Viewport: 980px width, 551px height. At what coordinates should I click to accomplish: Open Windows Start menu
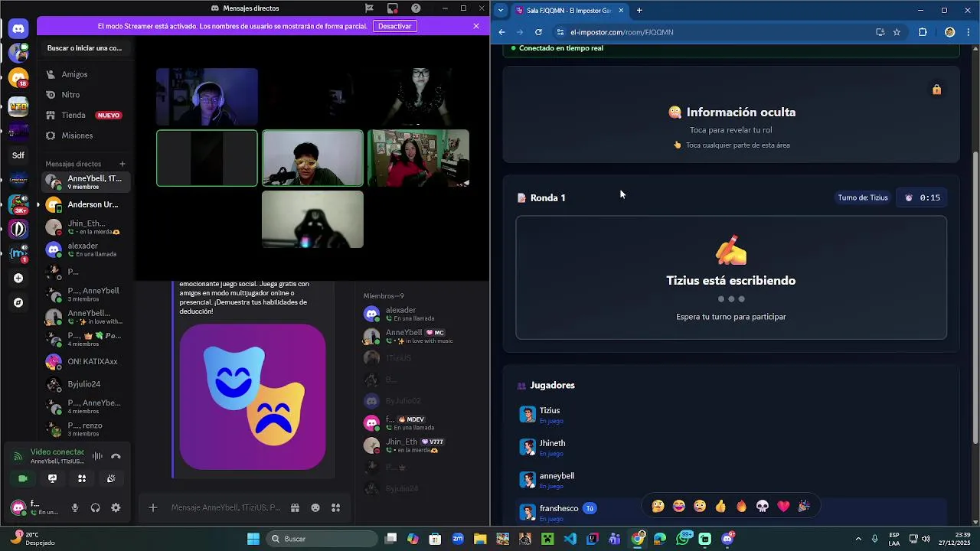click(x=253, y=539)
